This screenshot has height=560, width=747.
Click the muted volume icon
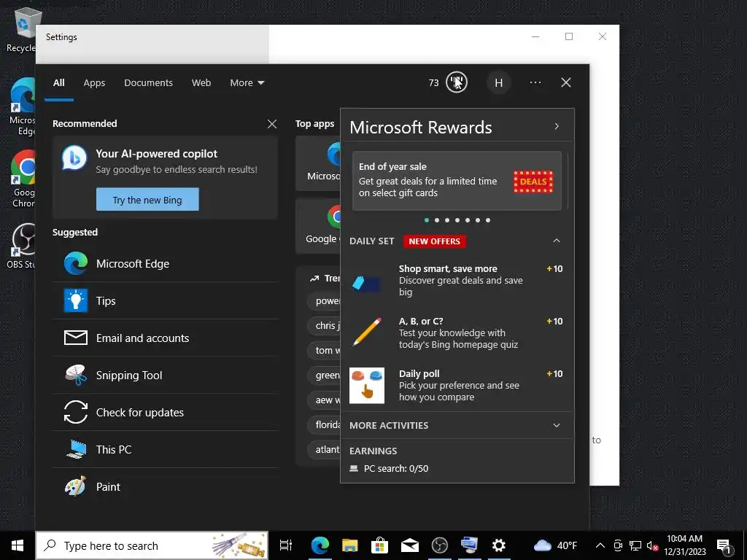coord(652,545)
